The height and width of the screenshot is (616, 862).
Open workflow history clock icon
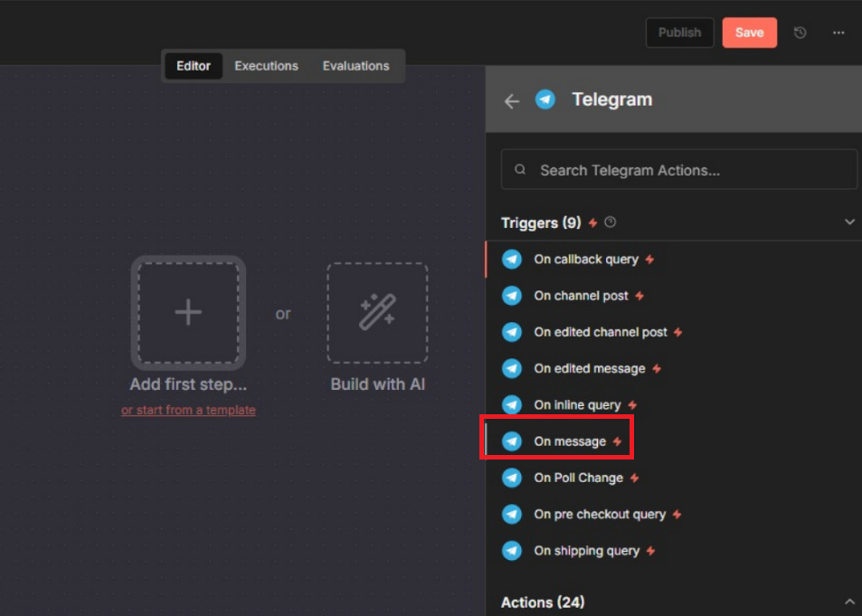(800, 33)
